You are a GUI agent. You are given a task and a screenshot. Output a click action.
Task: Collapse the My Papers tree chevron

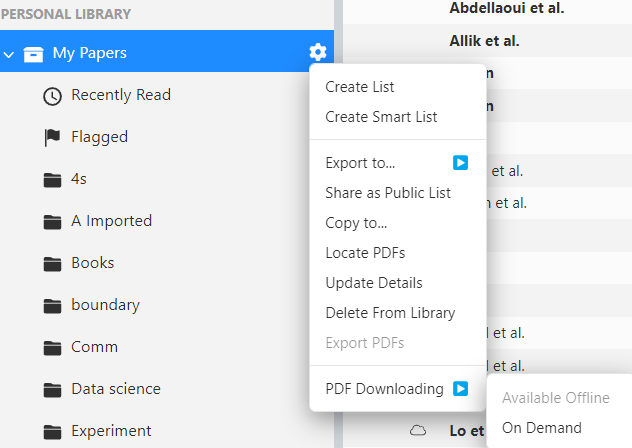coord(9,53)
